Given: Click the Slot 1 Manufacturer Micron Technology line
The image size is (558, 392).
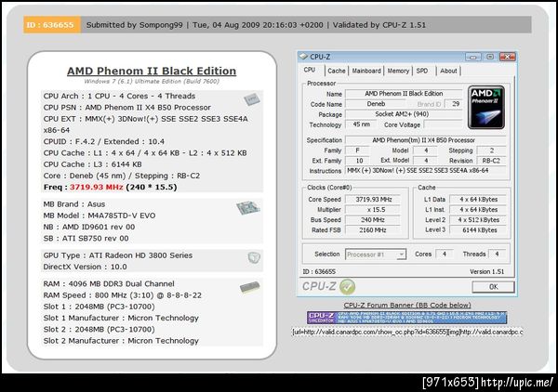Looking at the screenshot, I should pyautogui.click(x=121, y=318).
